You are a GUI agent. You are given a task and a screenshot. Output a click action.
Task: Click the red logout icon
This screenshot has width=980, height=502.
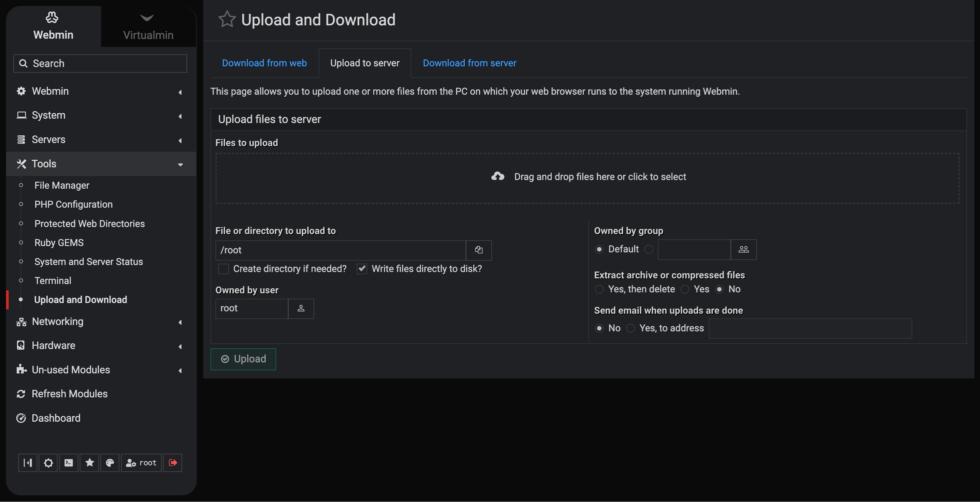[x=173, y=462]
